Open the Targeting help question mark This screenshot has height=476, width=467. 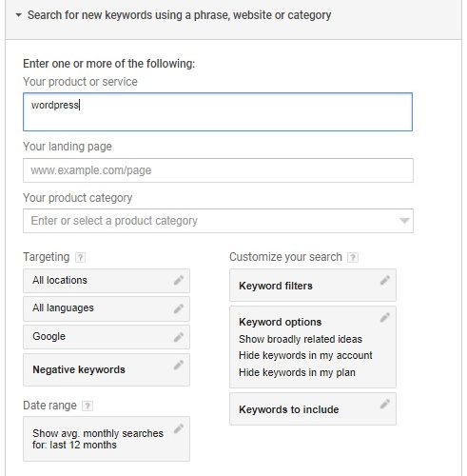80,257
